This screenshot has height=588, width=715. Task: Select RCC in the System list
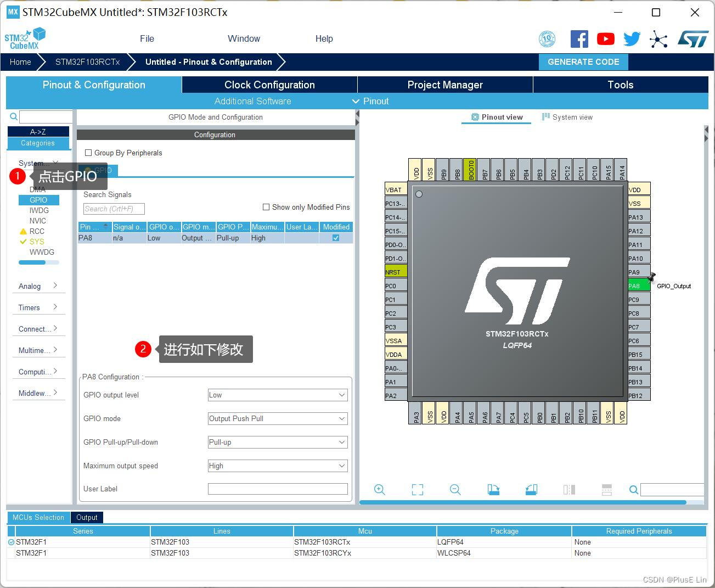[x=37, y=231]
